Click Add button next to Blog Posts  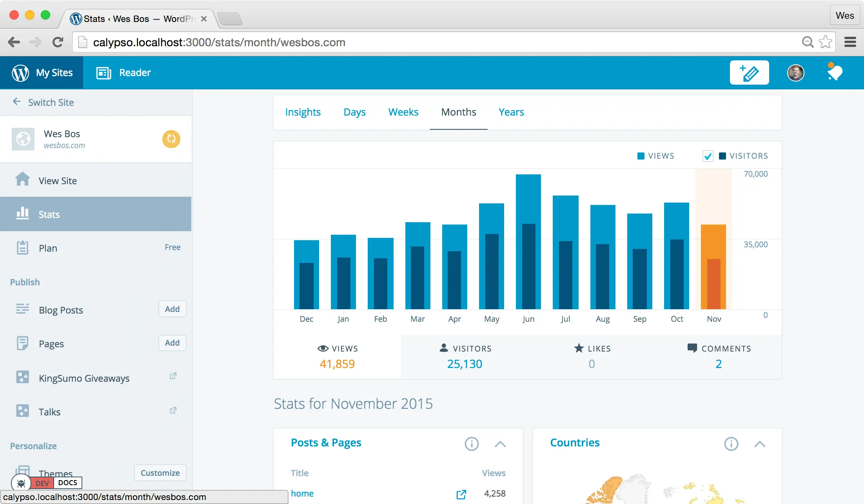(172, 309)
